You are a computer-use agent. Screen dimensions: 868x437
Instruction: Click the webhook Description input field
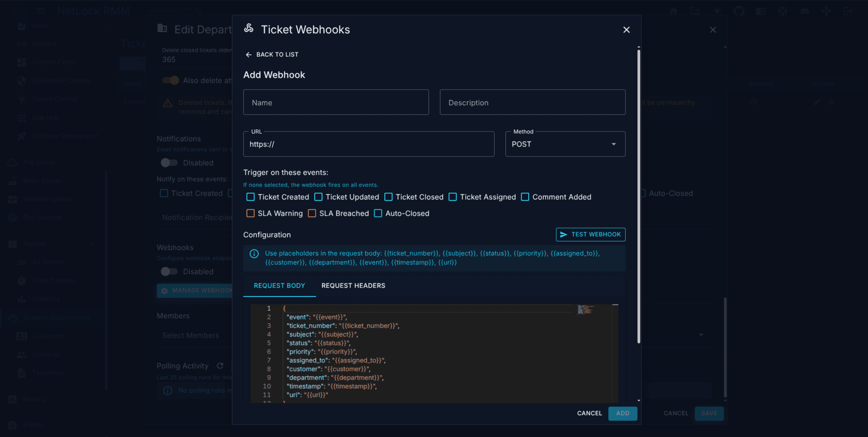click(532, 102)
